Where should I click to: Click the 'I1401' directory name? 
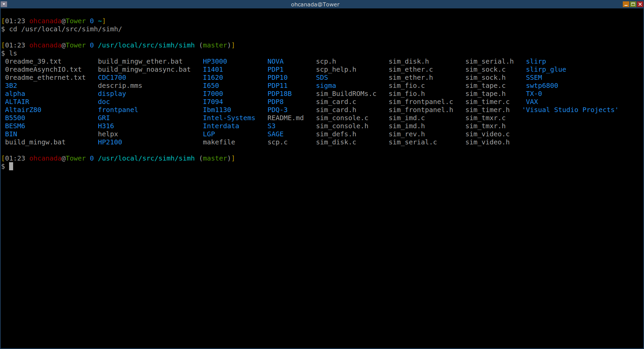tap(213, 70)
